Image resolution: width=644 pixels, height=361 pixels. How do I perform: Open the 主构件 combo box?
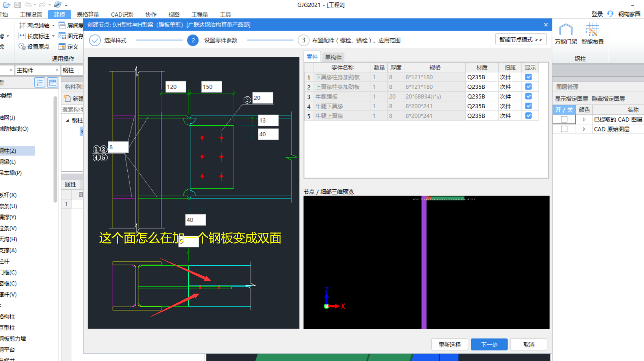coord(37,70)
